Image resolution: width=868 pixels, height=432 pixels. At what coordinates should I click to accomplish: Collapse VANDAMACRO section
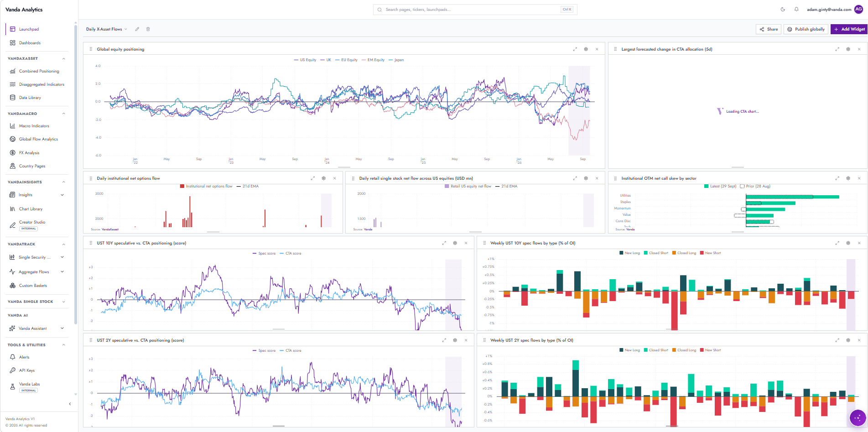(63, 114)
